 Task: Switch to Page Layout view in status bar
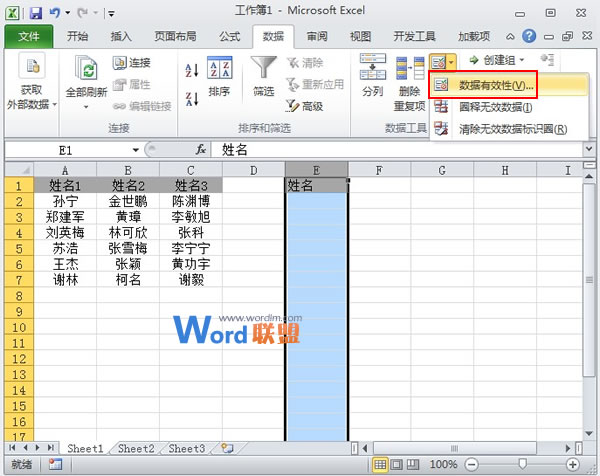[399, 466]
